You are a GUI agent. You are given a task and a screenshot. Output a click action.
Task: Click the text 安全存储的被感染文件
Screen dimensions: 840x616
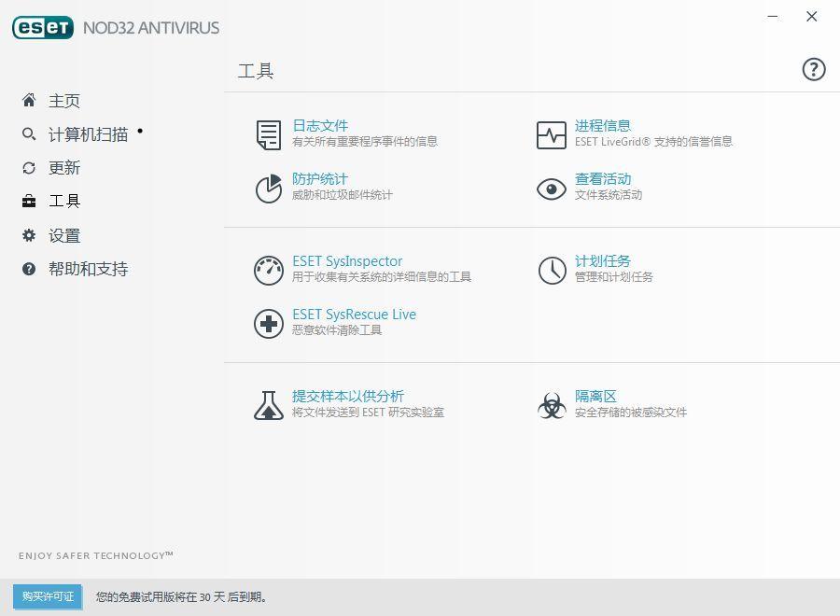(631, 412)
